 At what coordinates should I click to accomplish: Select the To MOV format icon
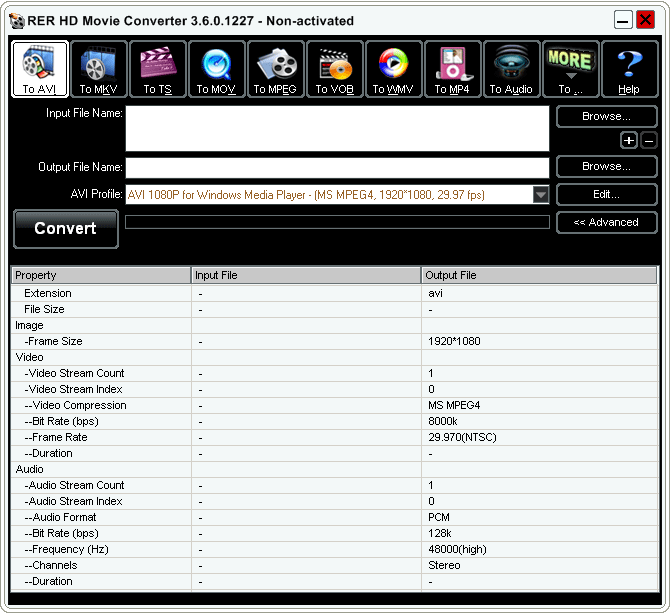217,69
